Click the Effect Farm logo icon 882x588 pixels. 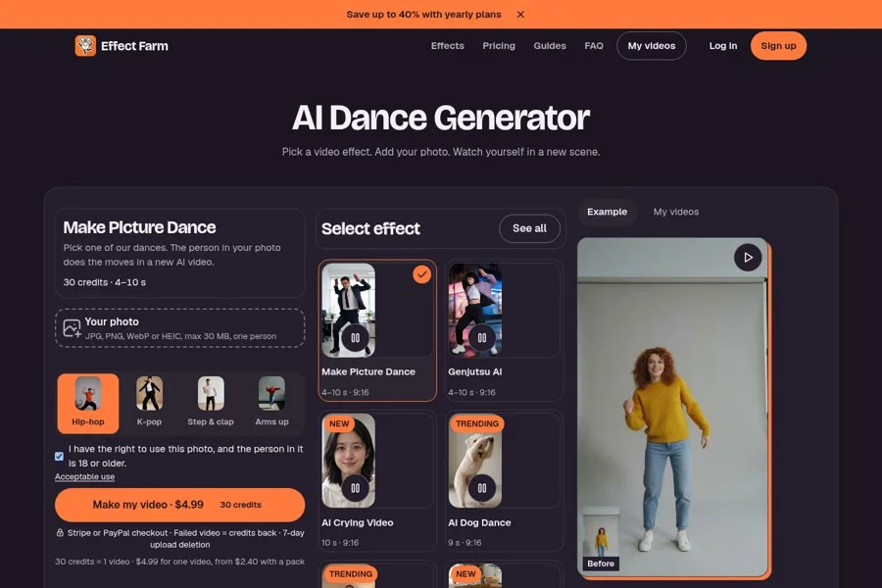[x=85, y=46]
